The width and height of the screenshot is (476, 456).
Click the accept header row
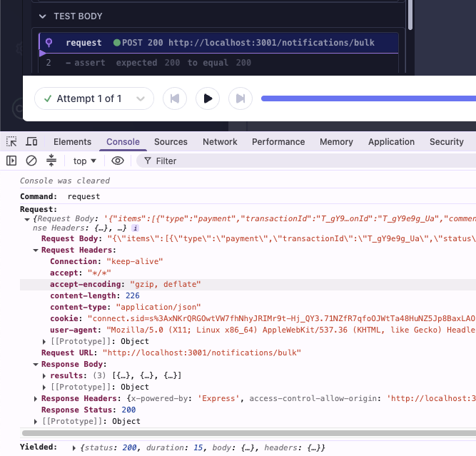tap(248, 273)
